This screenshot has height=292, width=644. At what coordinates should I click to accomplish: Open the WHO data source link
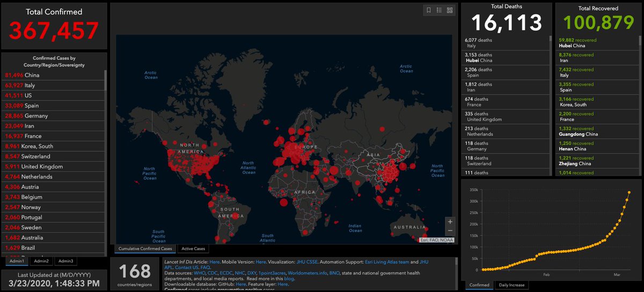click(199, 273)
